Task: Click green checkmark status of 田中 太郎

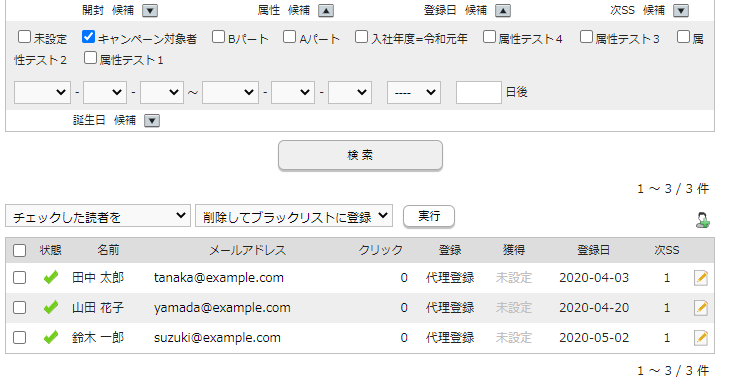Action: pyautogui.click(x=51, y=278)
